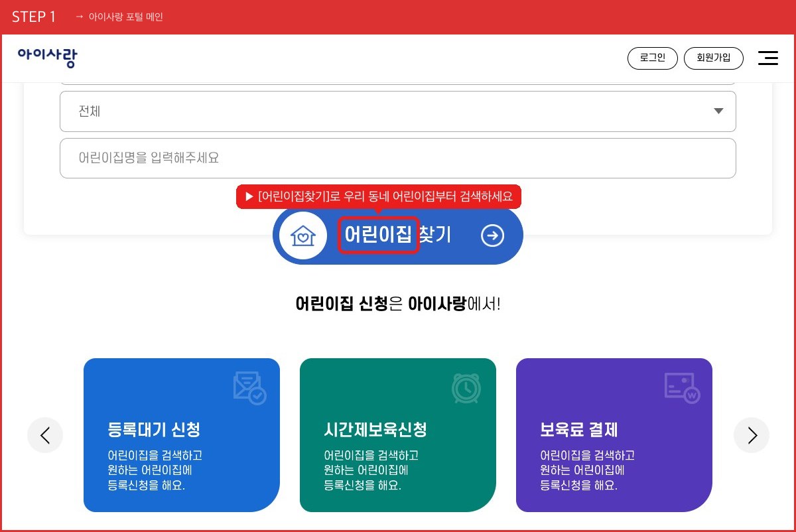
Task: Open the 등록대기 신청 card
Action: coord(182,435)
